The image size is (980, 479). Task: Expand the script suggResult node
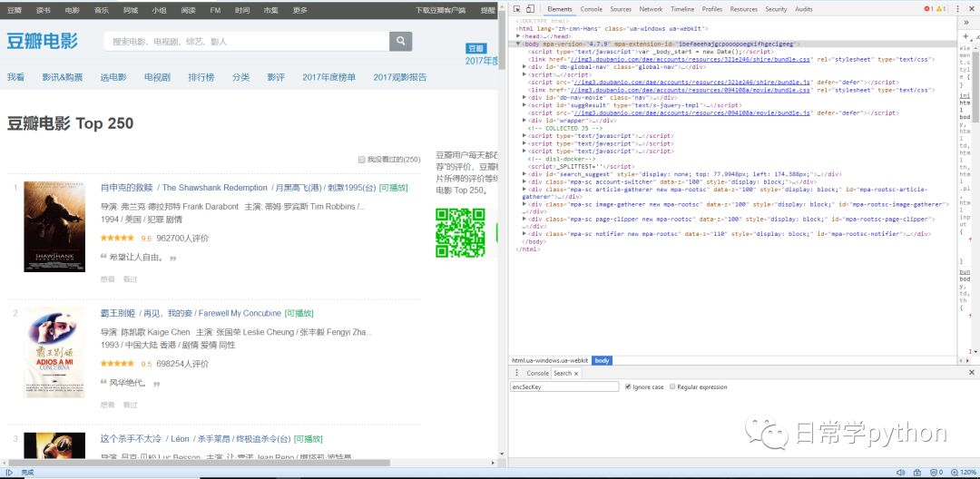click(525, 105)
